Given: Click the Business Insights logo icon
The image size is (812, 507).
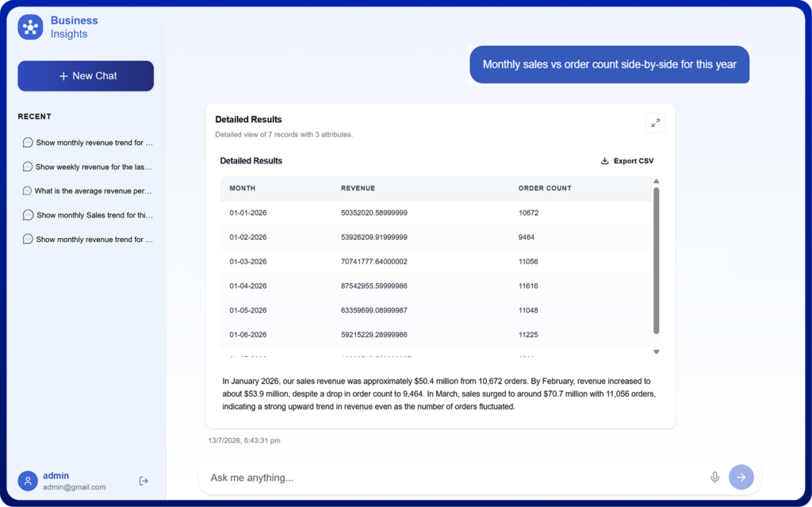Looking at the screenshot, I should (31, 27).
